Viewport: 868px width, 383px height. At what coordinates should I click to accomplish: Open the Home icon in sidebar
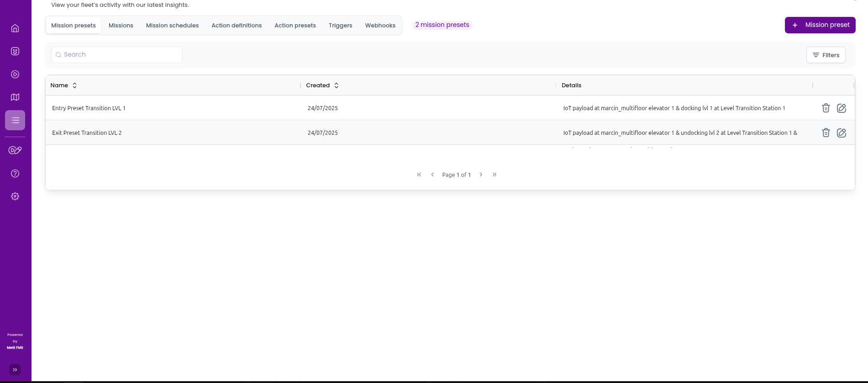click(x=15, y=28)
